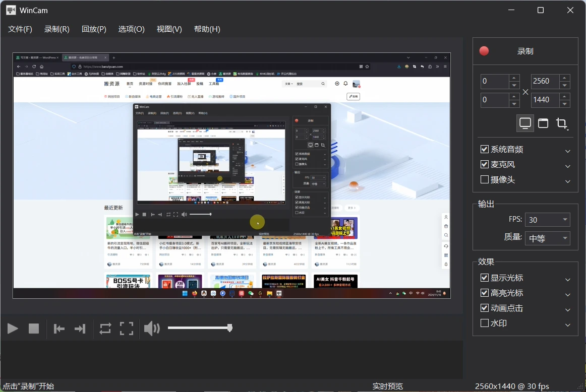Select the full-screen capture mode icon
Viewport: 586px width, 392px height.
(x=525, y=123)
